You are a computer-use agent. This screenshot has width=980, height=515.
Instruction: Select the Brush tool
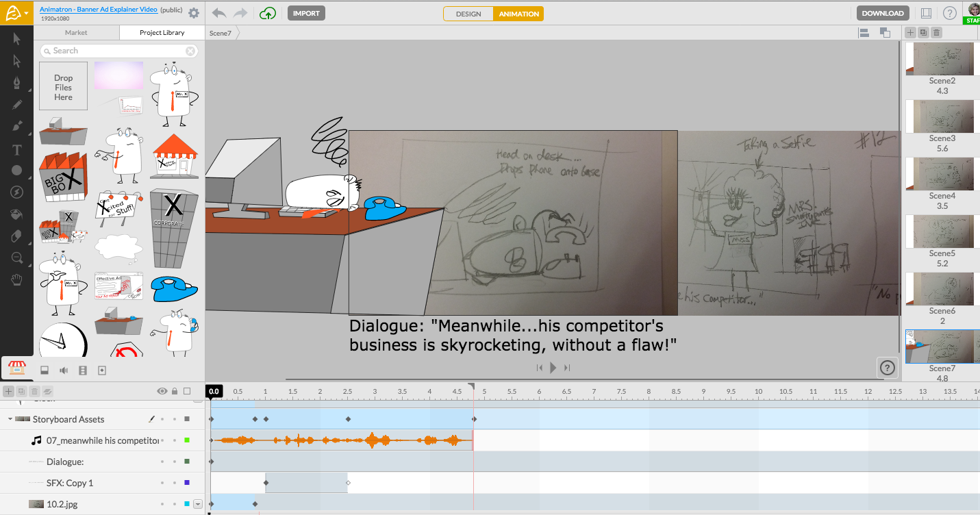pyautogui.click(x=16, y=127)
